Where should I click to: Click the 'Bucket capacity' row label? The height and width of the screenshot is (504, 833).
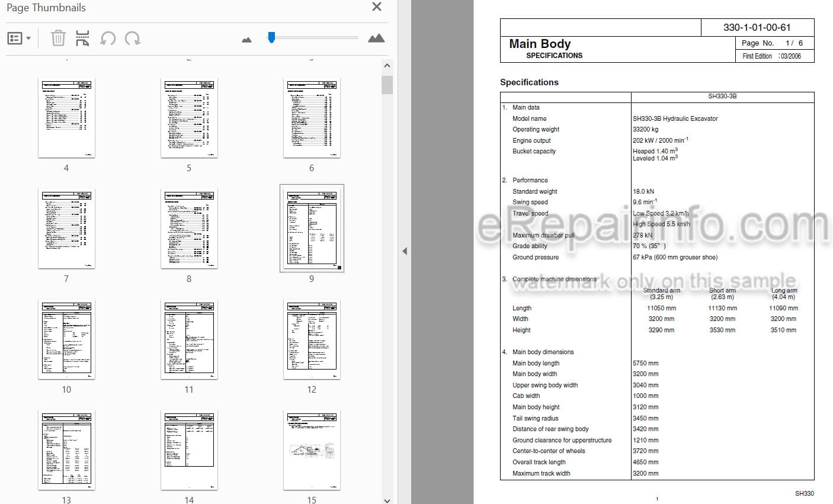tap(534, 151)
